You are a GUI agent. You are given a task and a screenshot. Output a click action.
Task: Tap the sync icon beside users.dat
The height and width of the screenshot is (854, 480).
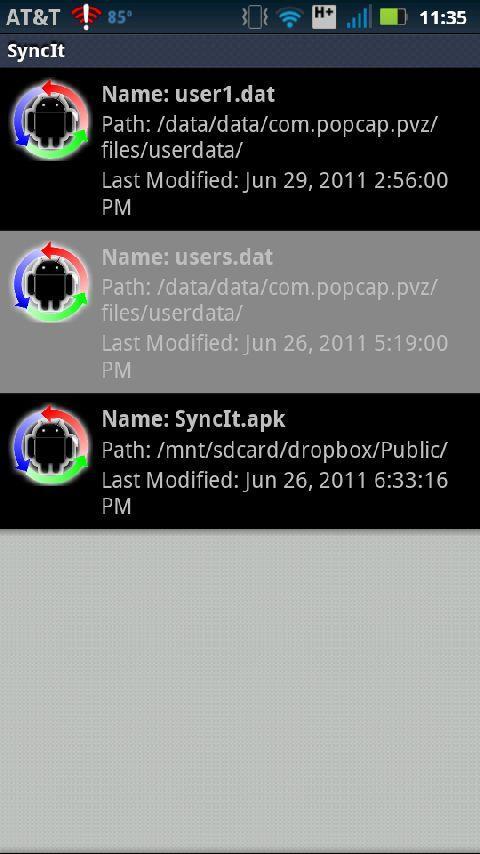tap(51, 283)
